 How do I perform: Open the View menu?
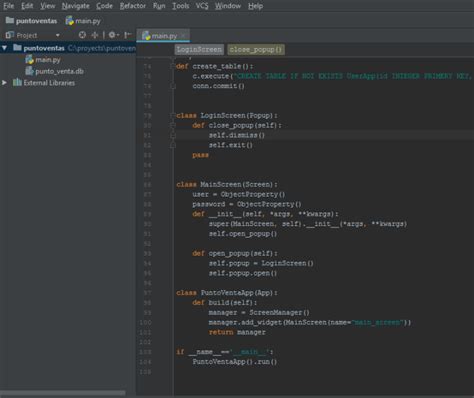(x=48, y=6)
